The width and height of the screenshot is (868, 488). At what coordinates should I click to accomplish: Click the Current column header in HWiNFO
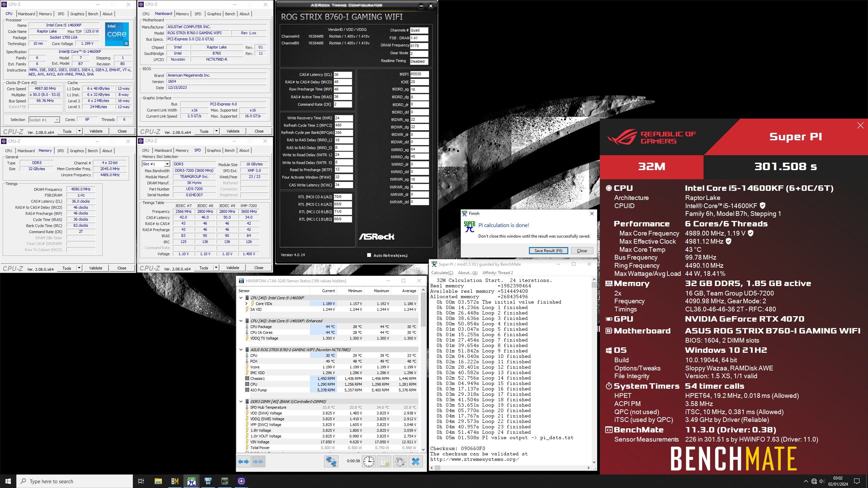pyautogui.click(x=323, y=291)
